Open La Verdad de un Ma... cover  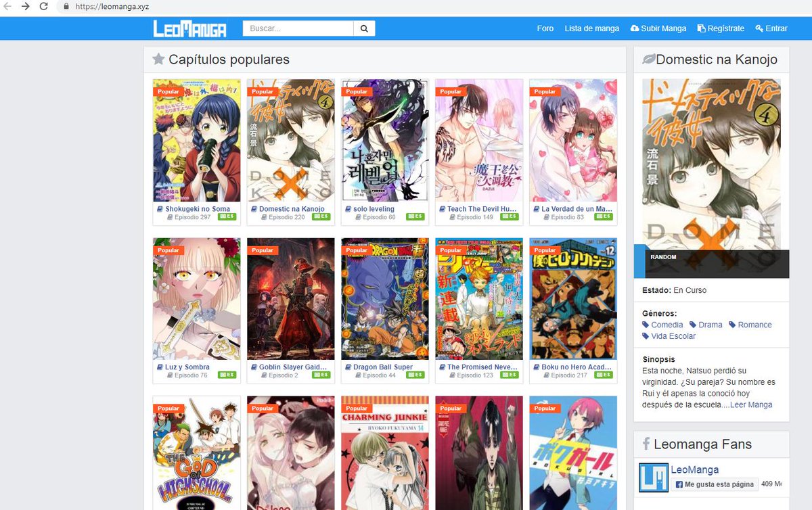(x=573, y=140)
